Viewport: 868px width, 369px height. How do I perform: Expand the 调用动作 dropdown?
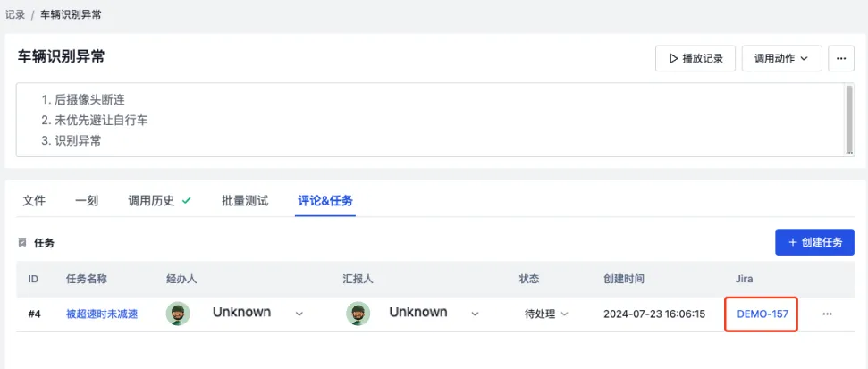pyautogui.click(x=781, y=58)
